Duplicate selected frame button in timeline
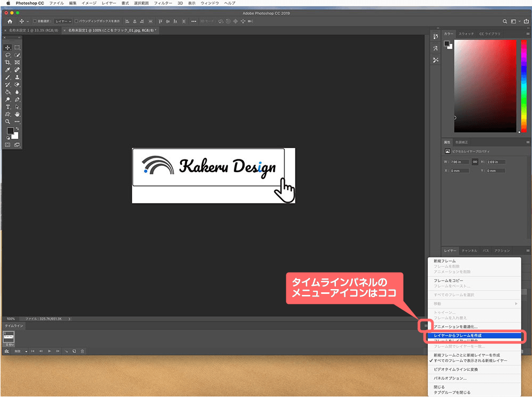Image resolution: width=532 pixels, height=397 pixels. tap(74, 351)
